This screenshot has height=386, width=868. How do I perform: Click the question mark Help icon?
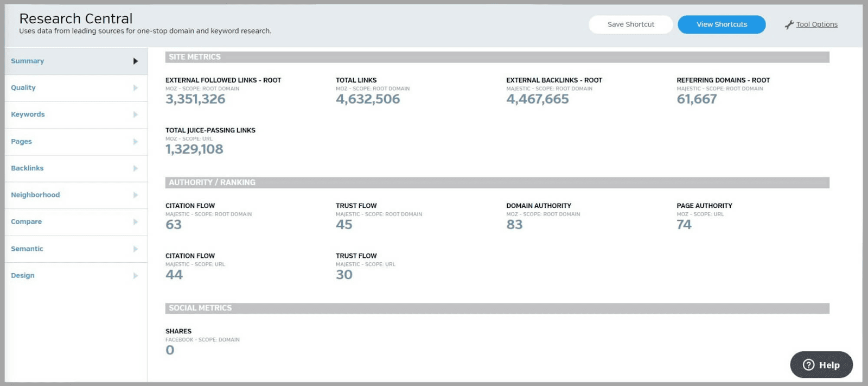808,365
